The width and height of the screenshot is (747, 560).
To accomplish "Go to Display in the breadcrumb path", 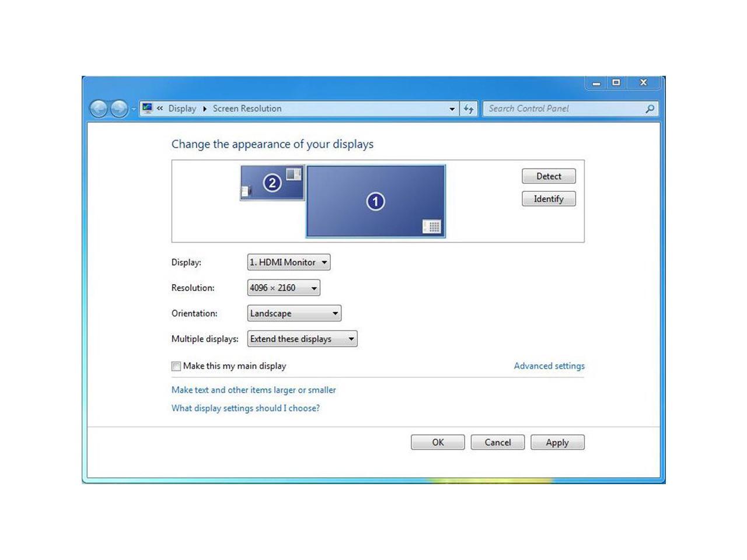I will click(182, 108).
